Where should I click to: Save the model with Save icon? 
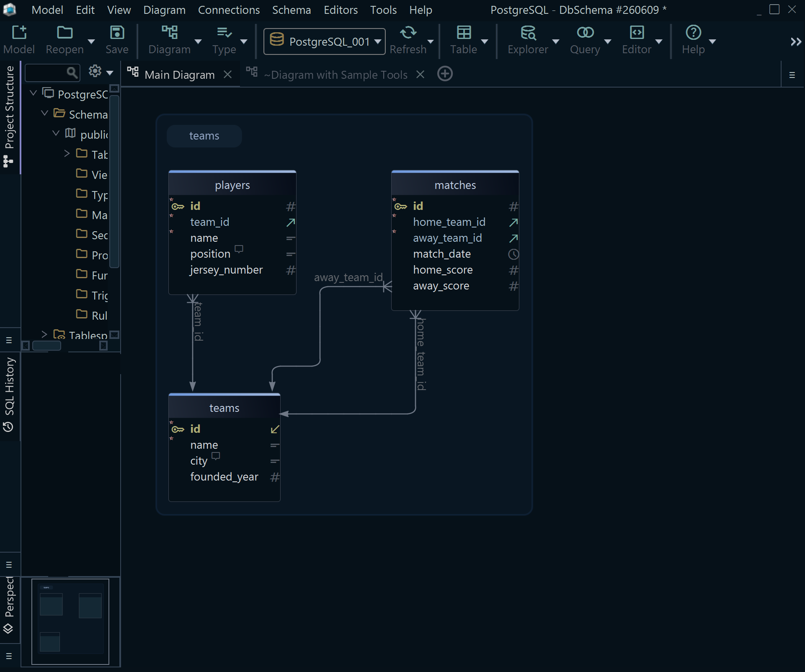pyautogui.click(x=117, y=33)
